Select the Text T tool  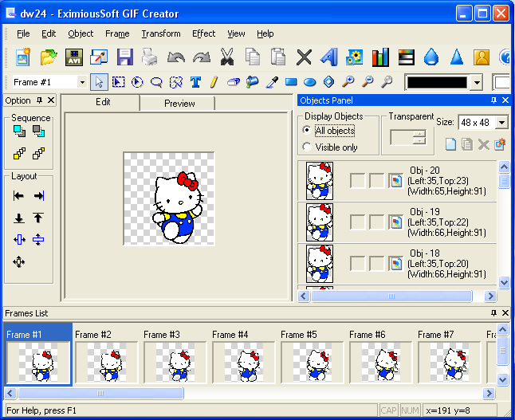195,82
